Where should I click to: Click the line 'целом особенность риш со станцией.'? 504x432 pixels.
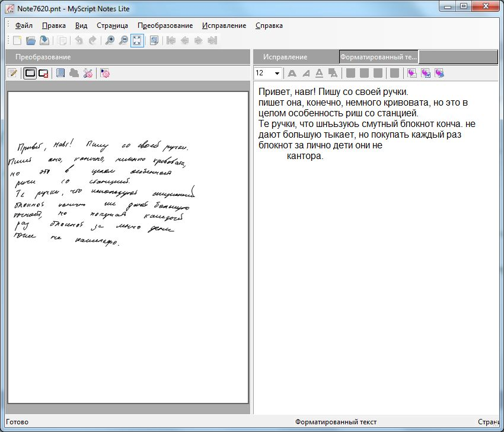[338, 113]
